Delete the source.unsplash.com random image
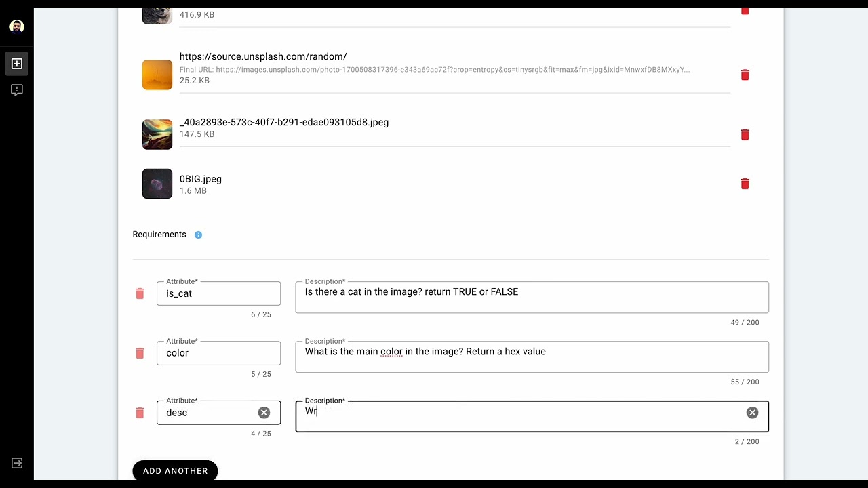The height and width of the screenshot is (488, 868). tap(745, 75)
